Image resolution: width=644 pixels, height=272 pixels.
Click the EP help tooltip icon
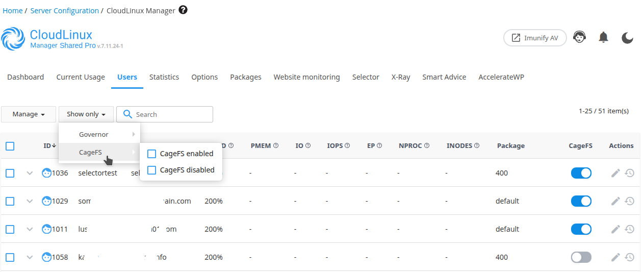pyautogui.click(x=379, y=145)
